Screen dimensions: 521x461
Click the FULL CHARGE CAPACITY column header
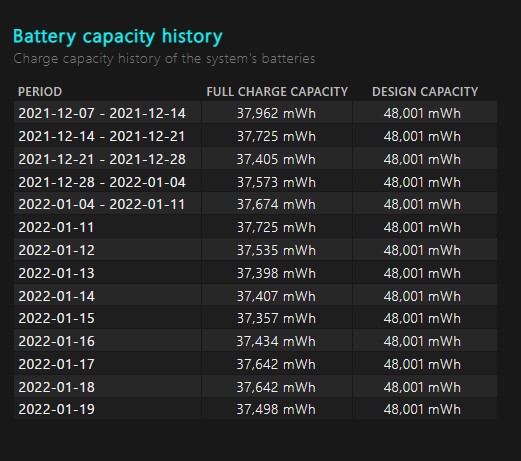(277, 92)
